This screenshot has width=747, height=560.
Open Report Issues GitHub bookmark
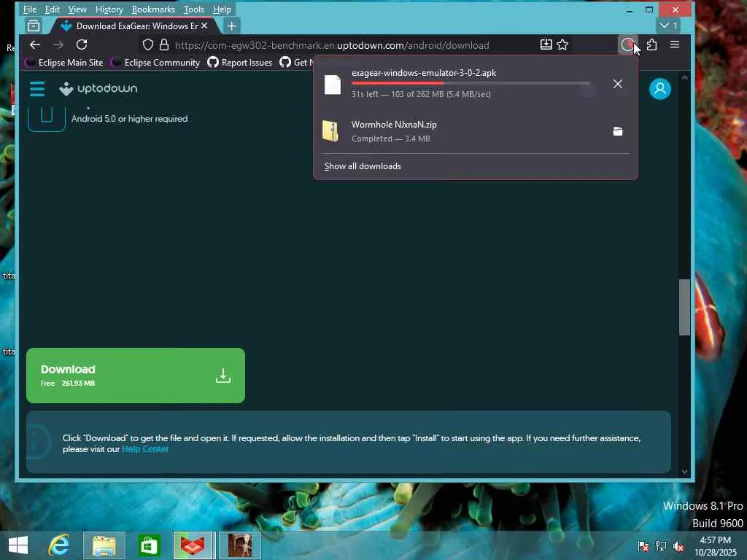point(240,63)
